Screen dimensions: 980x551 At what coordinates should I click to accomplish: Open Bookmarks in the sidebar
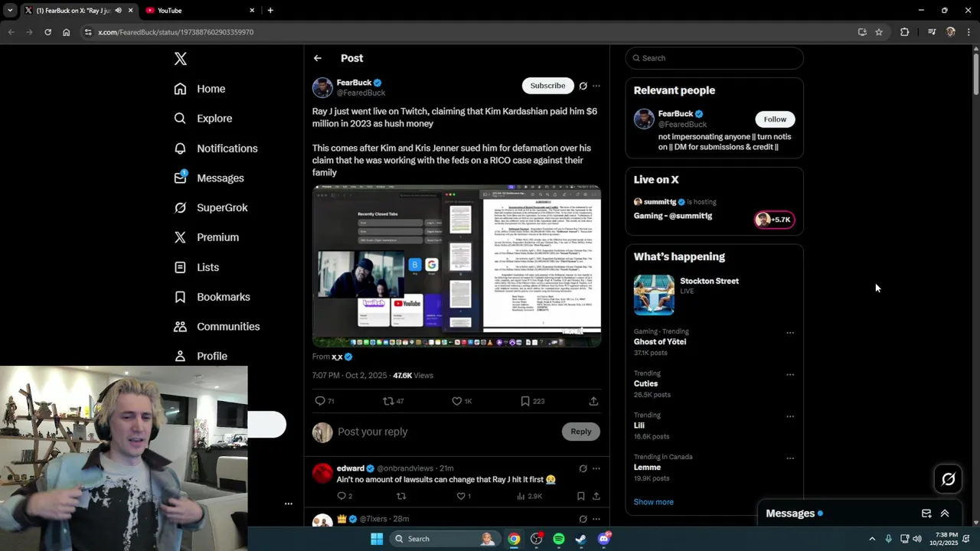[212, 297]
